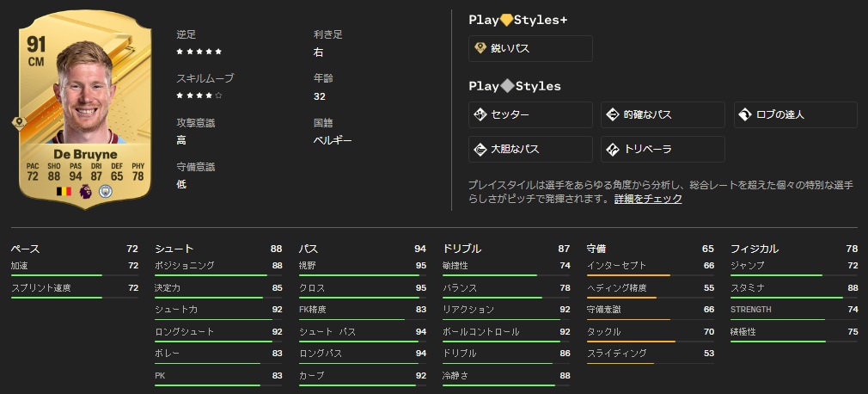The image size is (868, 394).
Task: Select the フィジカル category heading
Action: tap(754, 249)
